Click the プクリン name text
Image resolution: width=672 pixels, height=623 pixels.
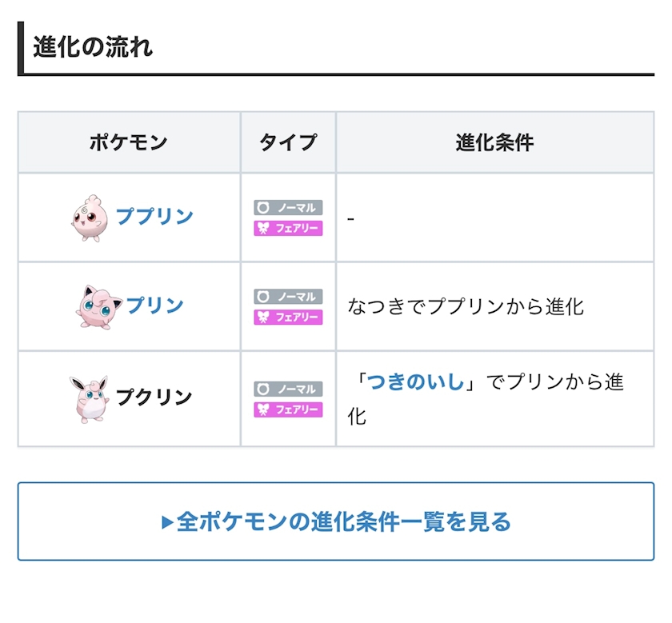pyautogui.click(x=154, y=397)
